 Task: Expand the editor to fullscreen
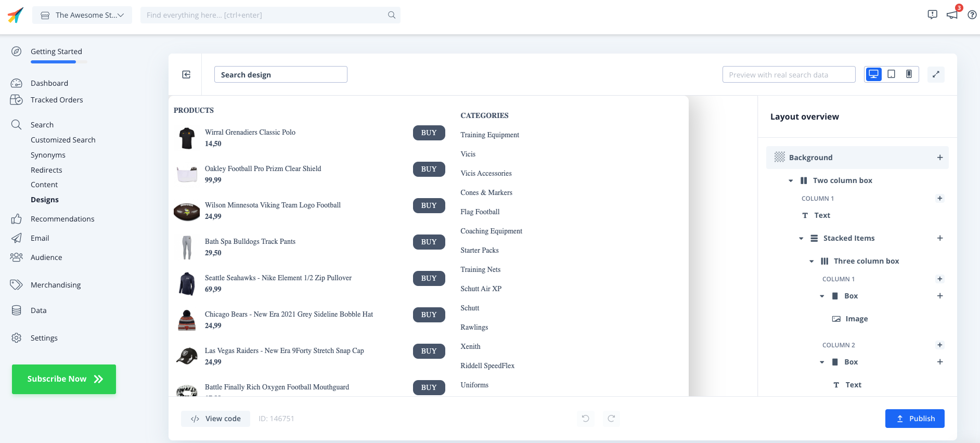click(x=936, y=74)
